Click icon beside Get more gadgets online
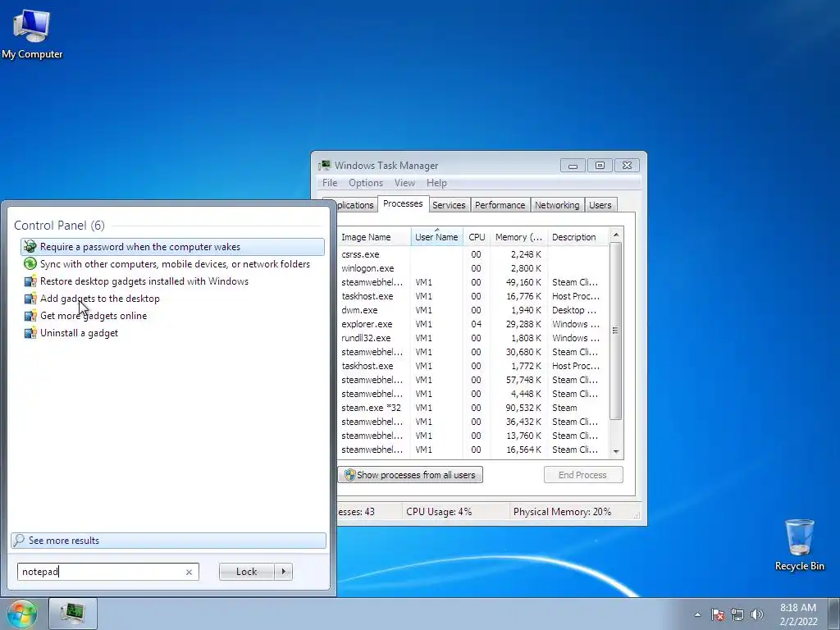Image resolution: width=840 pixels, height=630 pixels. point(30,316)
